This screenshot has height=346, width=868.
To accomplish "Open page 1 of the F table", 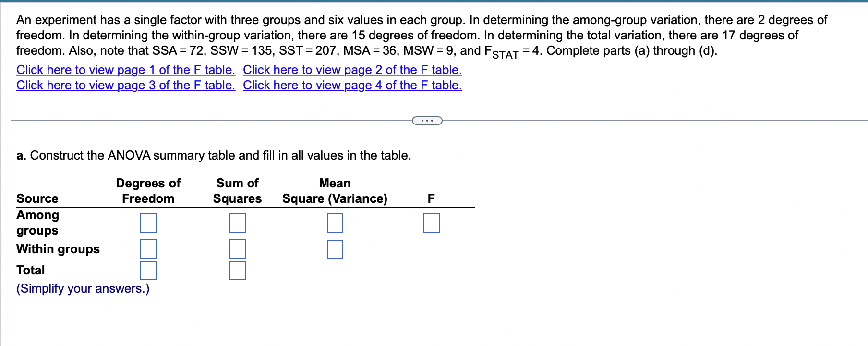I will click(x=124, y=70).
